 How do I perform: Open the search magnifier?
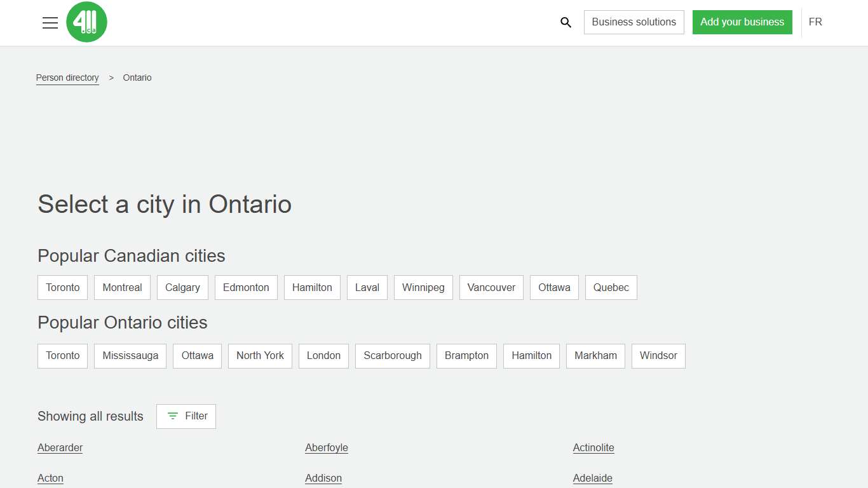566,22
